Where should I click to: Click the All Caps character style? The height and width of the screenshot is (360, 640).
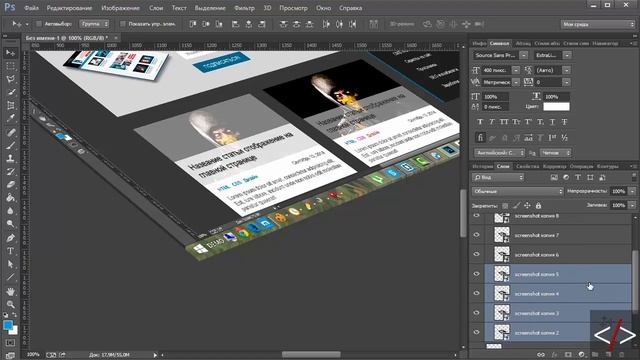point(504,122)
